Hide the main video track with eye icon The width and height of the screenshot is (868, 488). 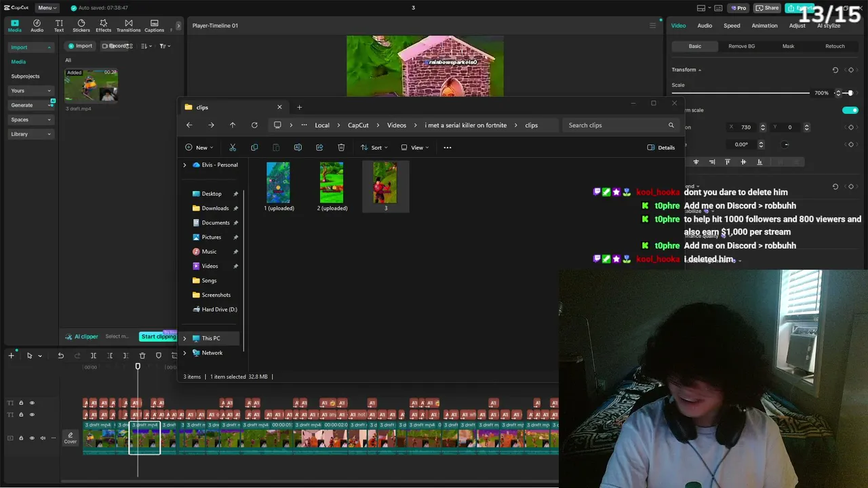click(x=32, y=439)
